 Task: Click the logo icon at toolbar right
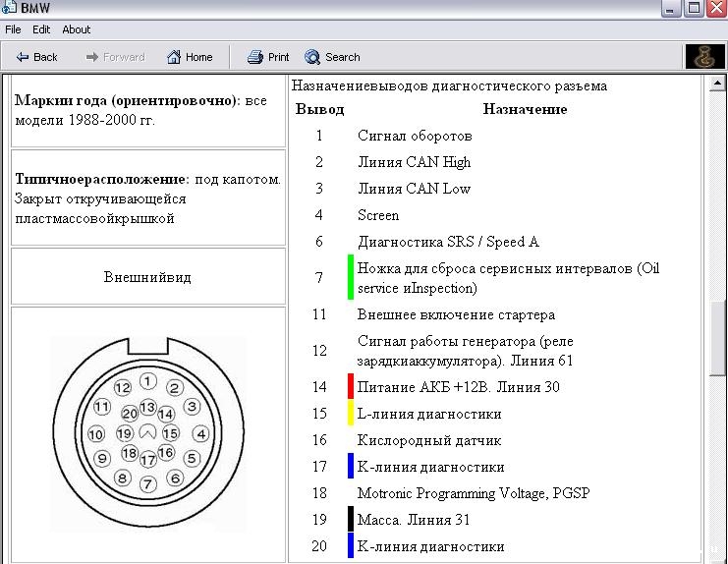pos(704,57)
